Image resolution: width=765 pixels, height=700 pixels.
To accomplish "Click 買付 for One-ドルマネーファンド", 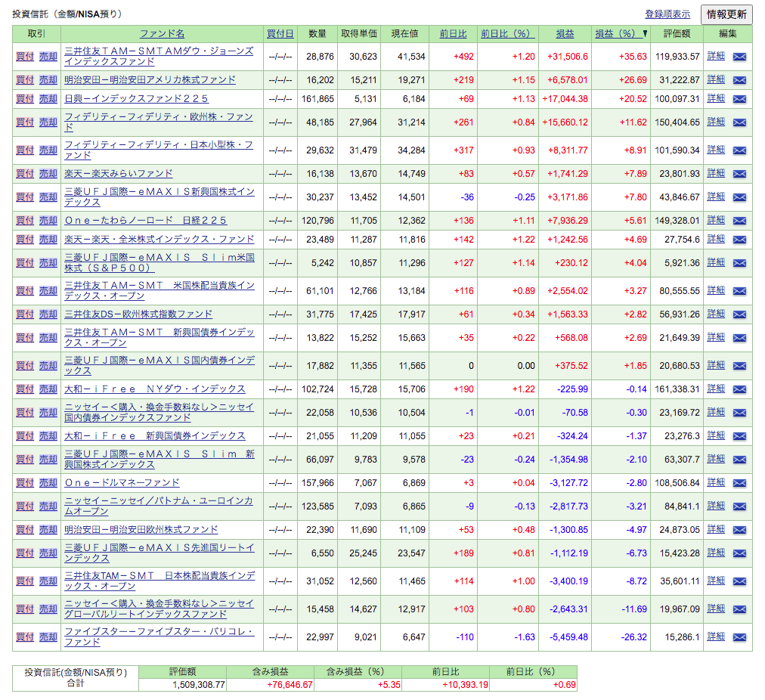I will [x=25, y=483].
